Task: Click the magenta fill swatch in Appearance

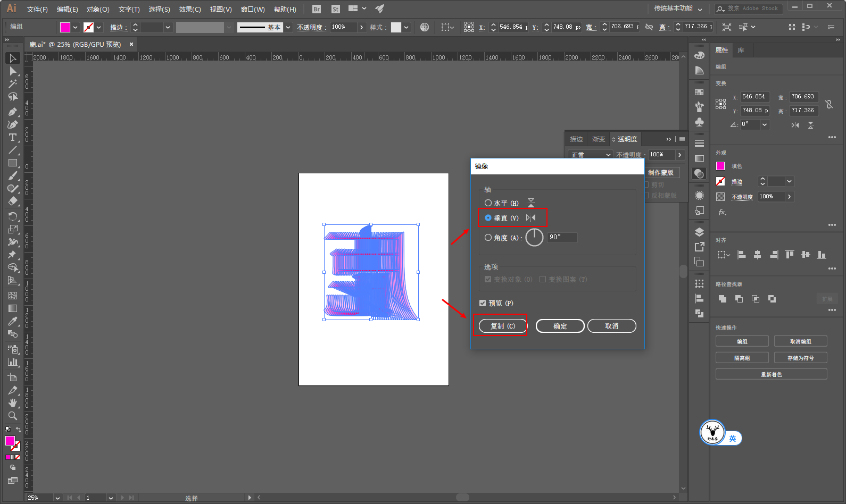Action: [720, 166]
